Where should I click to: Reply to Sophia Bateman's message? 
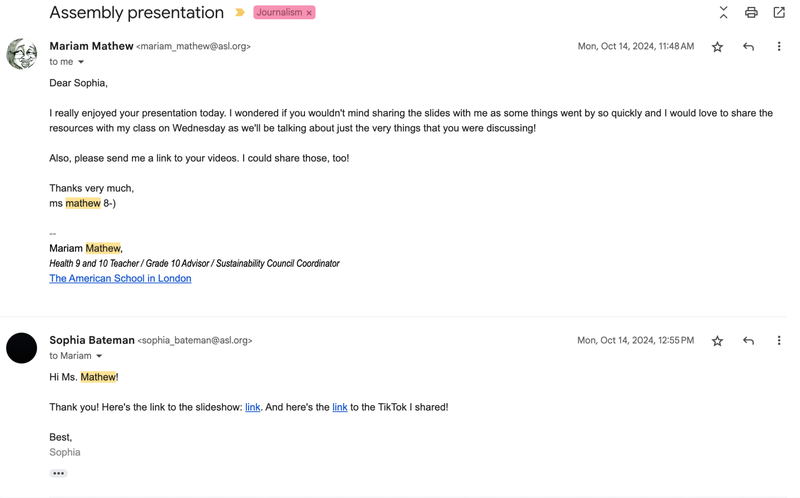pyautogui.click(x=748, y=341)
